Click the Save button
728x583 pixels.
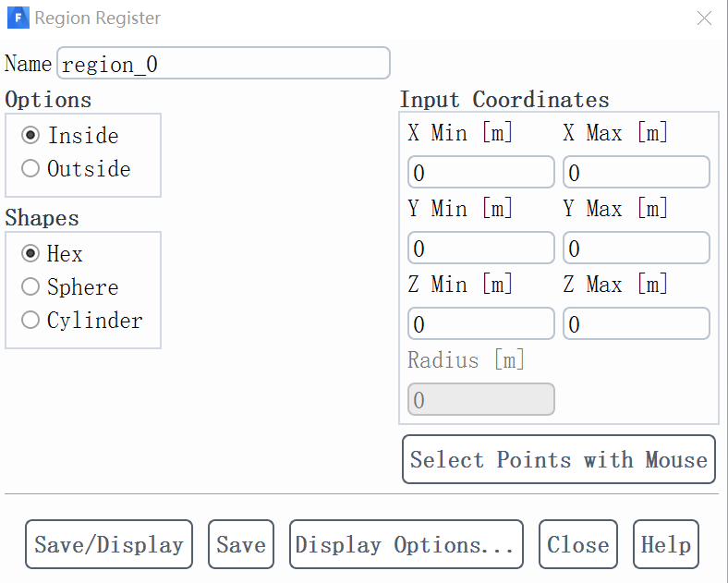click(241, 544)
